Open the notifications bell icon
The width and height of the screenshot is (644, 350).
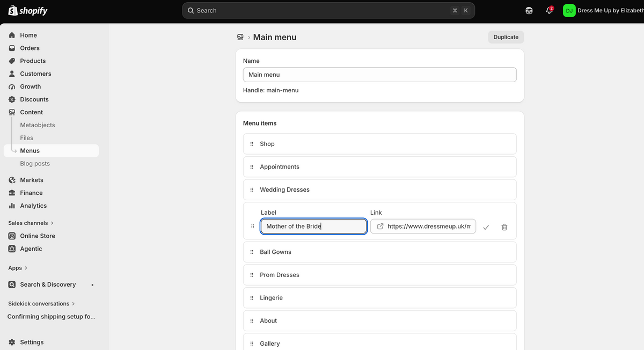pyautogui.click(x=549, y=11)
